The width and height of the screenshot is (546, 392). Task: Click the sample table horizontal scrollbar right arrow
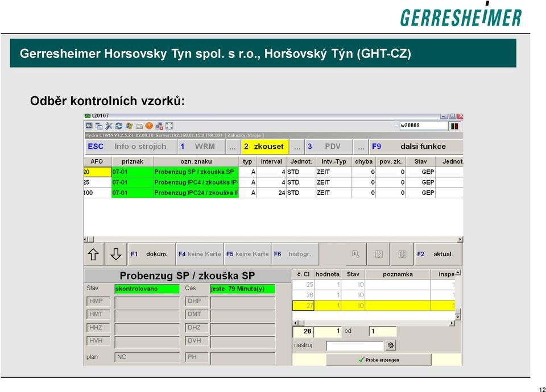click(x=452, y=323)
